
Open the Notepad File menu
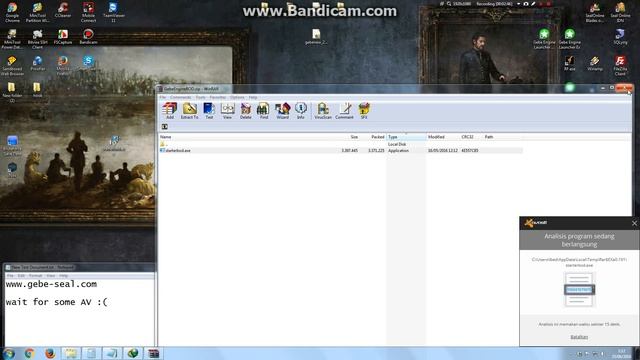(10, 276)
